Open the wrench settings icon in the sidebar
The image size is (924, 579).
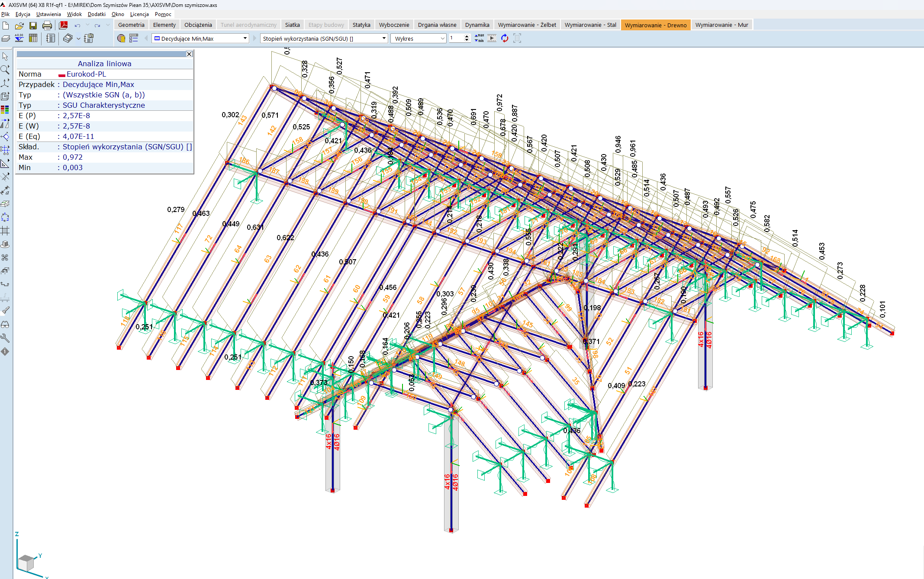coord(5,338)
